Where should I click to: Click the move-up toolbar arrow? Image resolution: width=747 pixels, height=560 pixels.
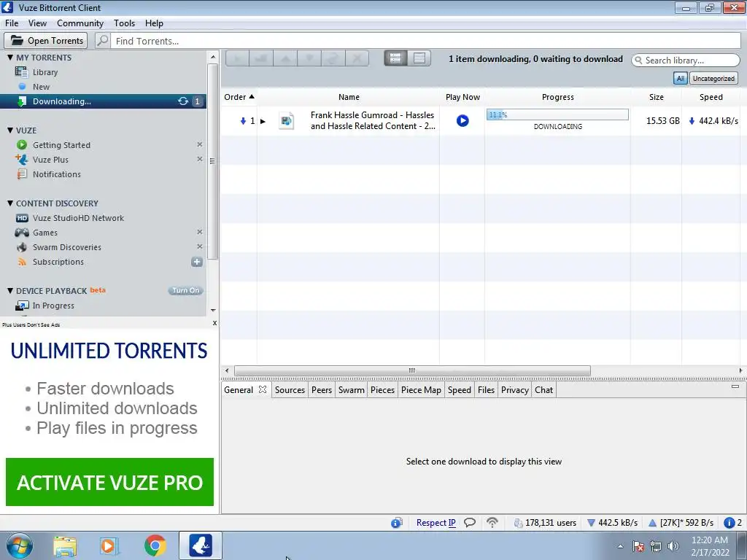click(x=285, y=58)
